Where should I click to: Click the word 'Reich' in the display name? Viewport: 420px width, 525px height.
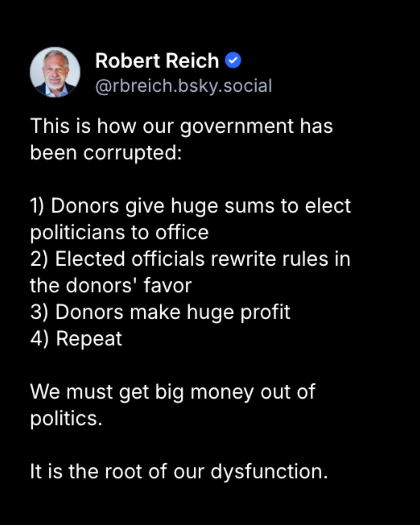pyautogui.click(x=192, y=61)
